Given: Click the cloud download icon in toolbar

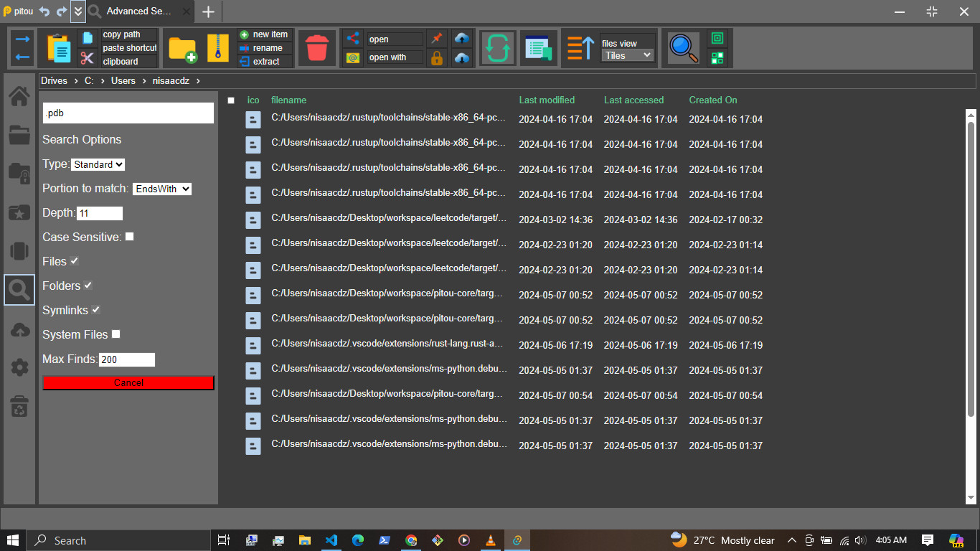Looking at the screenshot, I should [462, 58].
